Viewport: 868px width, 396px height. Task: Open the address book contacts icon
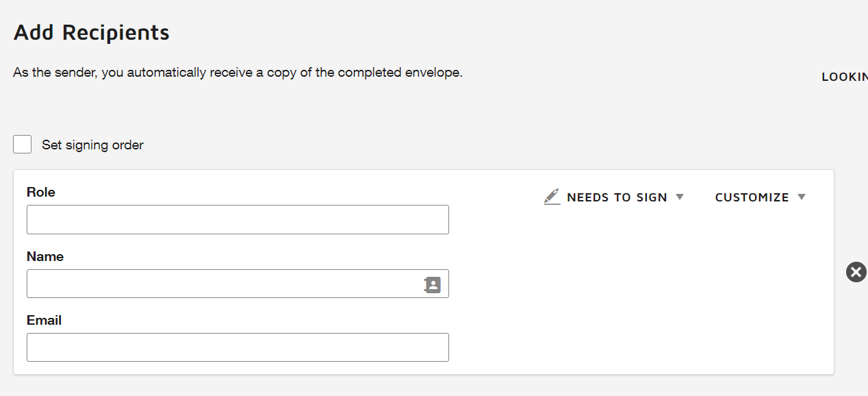pos(433,284)
